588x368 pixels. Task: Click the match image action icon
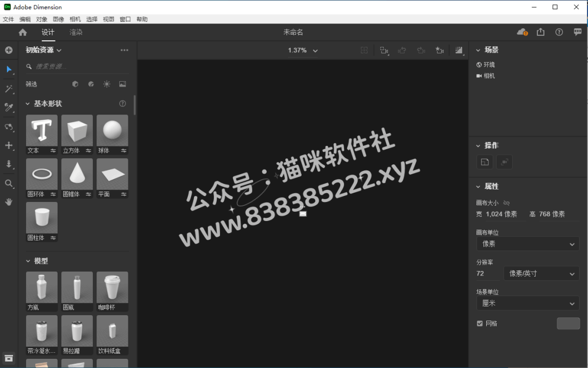[485, 162]
